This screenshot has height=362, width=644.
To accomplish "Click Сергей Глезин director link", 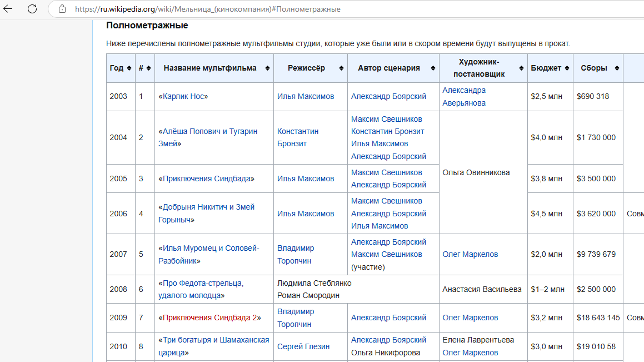I will click(x=303, y=346).
